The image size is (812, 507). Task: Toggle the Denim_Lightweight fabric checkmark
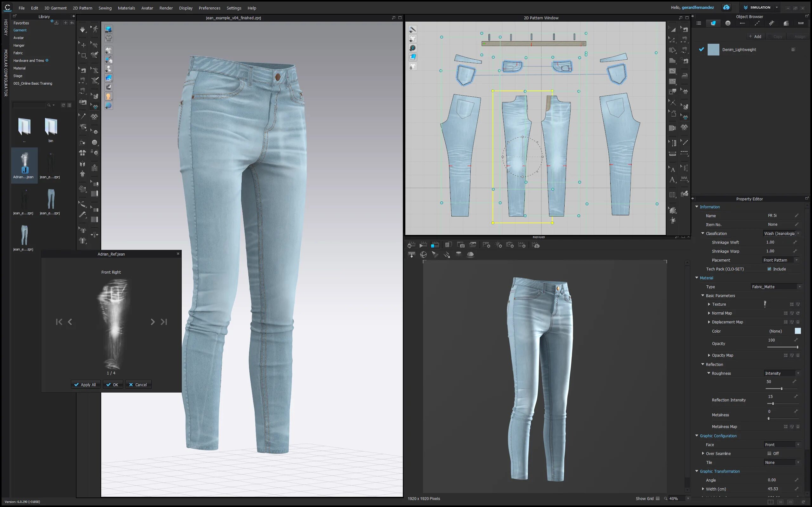pyautogui.click(x=701, y=49)
